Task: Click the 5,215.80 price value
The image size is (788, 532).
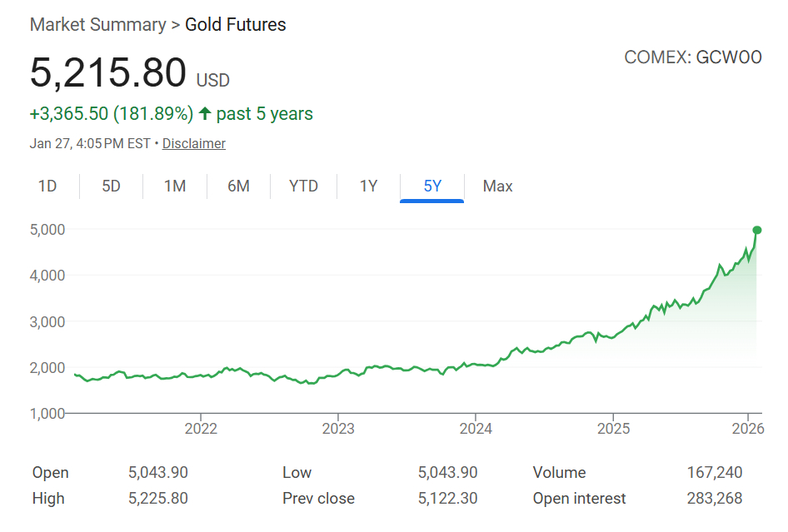Action: (108, 72)
